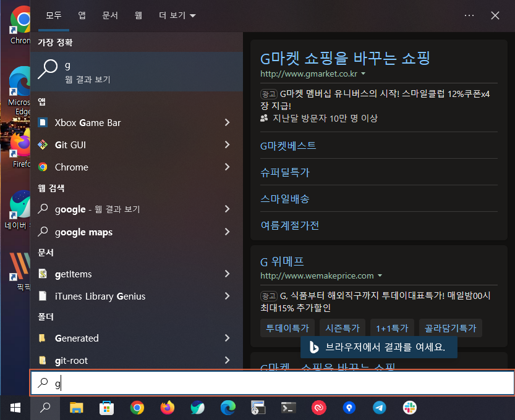515x420 pixels.
Task: Expand Xbox Game Bar result arrow
Action: 228,123
